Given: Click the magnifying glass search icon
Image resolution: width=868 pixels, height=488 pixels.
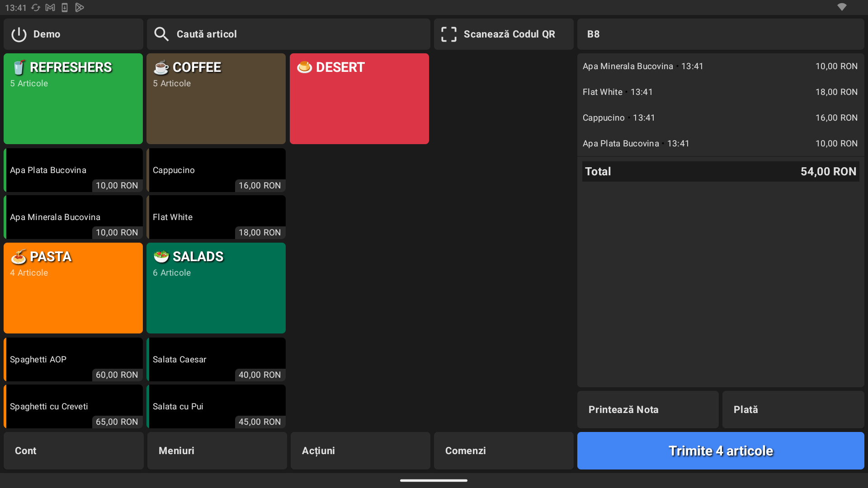Looking at the screenshot, I should (161, 34).
